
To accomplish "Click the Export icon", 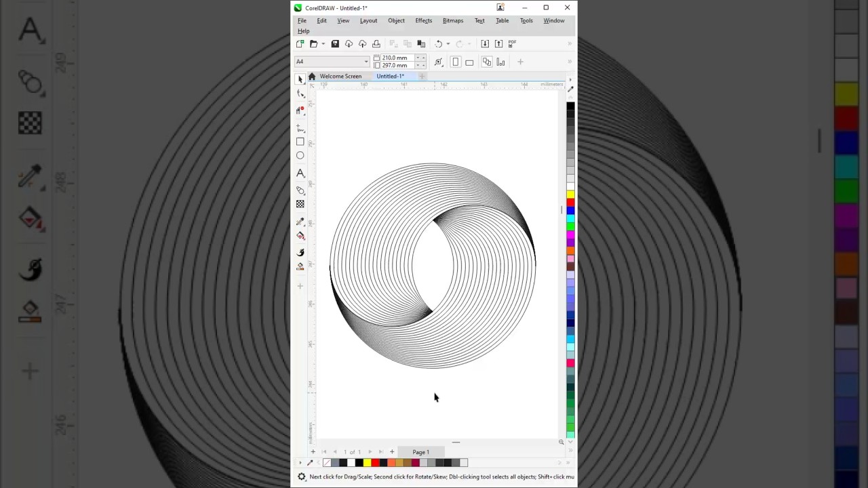I will pos(499,44).
